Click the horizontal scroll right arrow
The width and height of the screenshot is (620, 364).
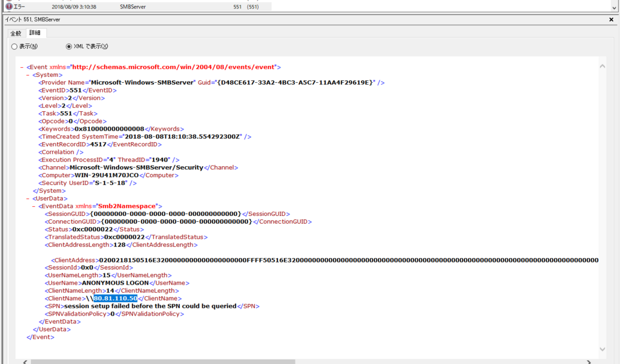tap(589, 362)
